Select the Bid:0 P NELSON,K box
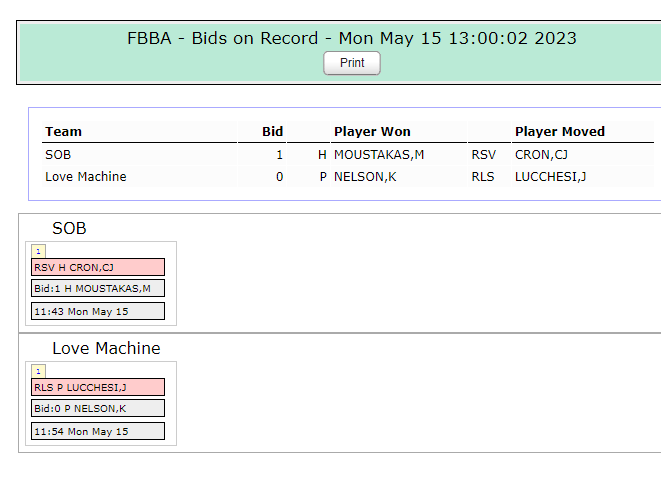Viewport: 661px width, 493px height. coord(98,408)
